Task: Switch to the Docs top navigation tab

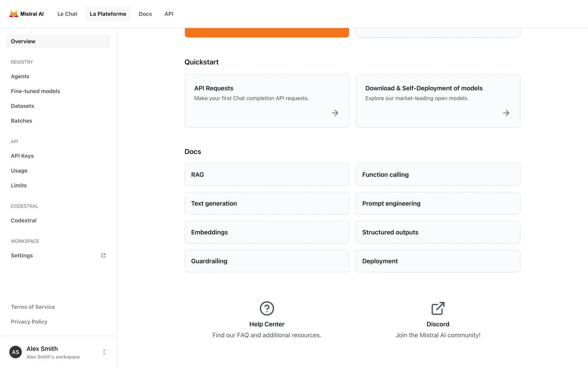Action: coord(145,14)
